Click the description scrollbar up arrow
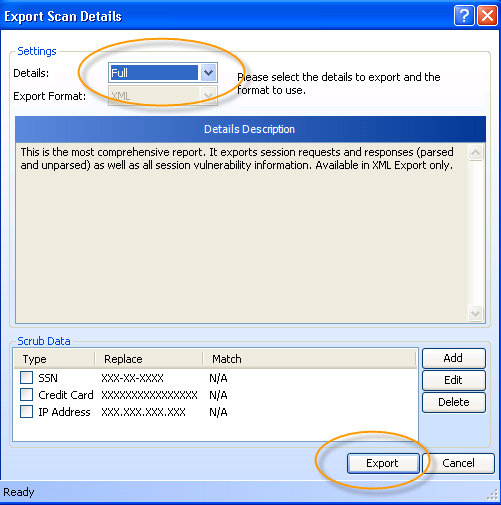The height and width of the screenshot is (505, 501). click(475, 153)
